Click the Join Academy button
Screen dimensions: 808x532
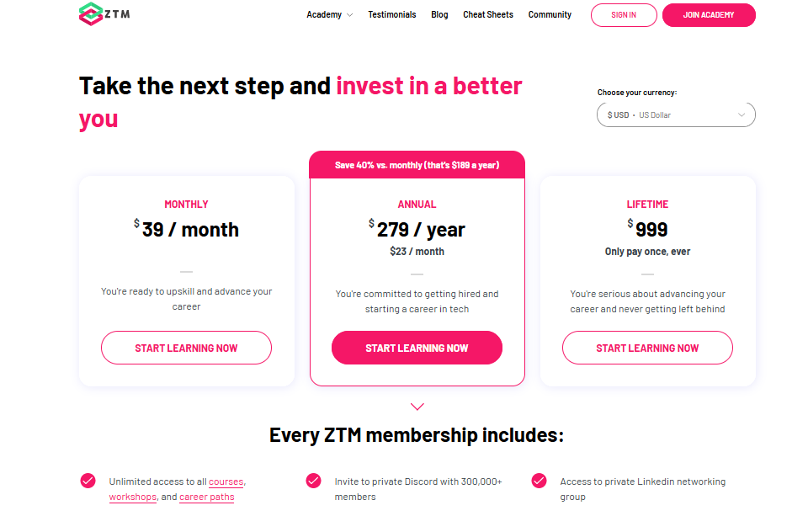tap(708, 15)
